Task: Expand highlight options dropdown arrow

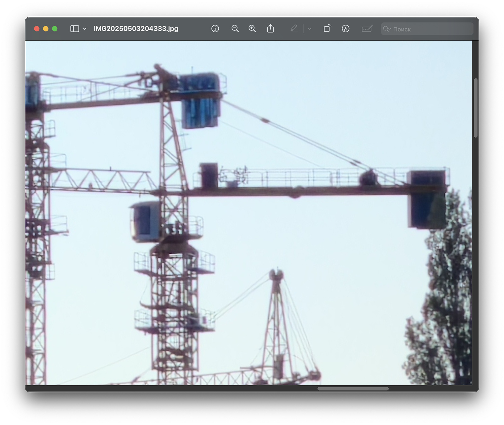Action: [x=310, y=29]
